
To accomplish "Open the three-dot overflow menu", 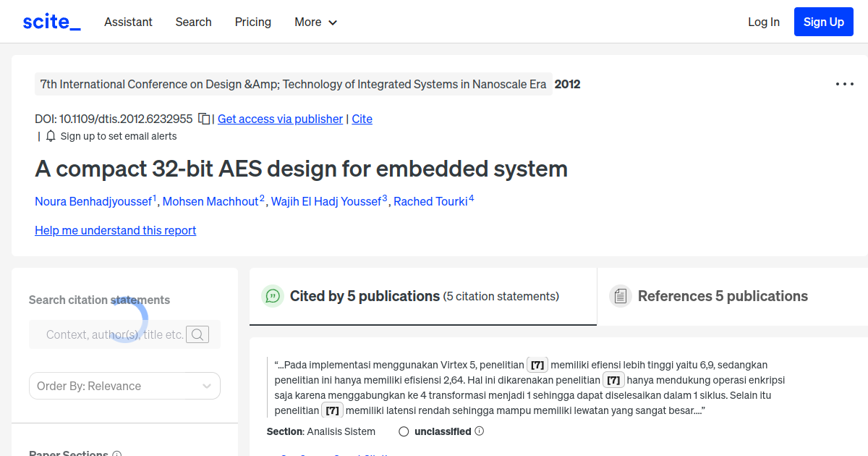I will [844, 84].
